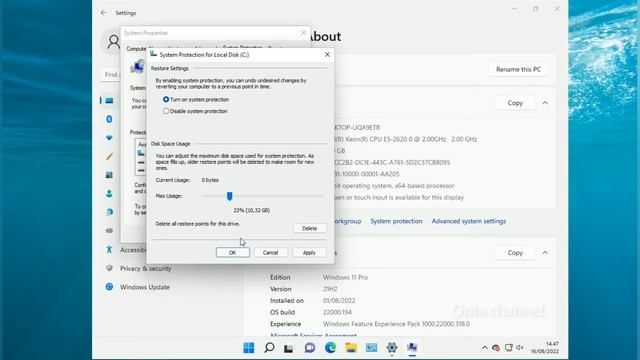Click the red security tray icon

[x=496, y=348]
